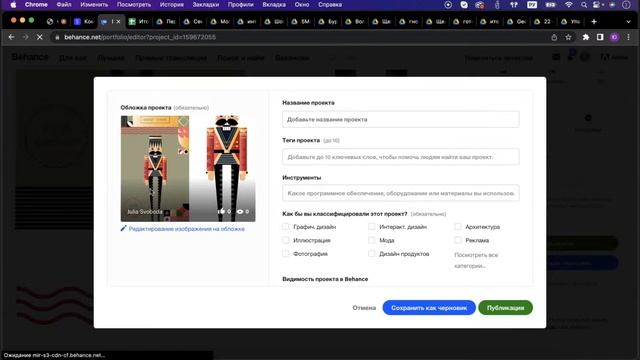The image size is (640, 360).
Task: Click the pencil icon next to cover edit link
Action: pyautogui.click(x=123, y=228)
